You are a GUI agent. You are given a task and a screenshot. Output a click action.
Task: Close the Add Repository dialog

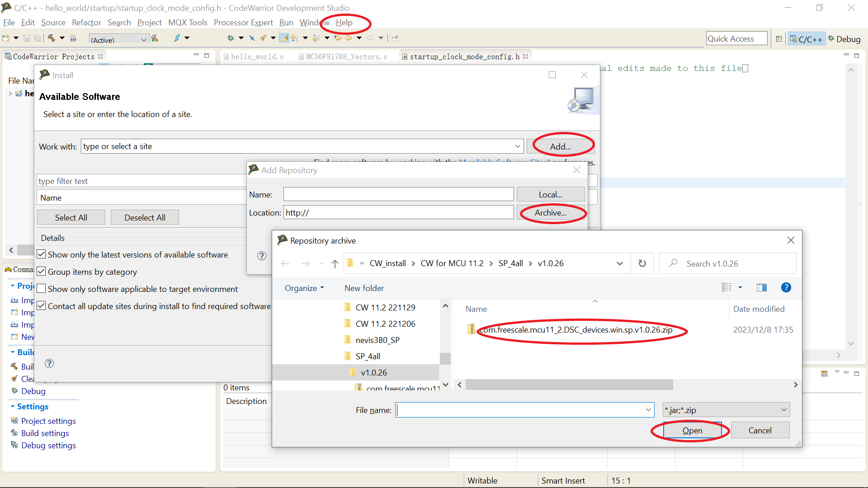coord(576,170)
